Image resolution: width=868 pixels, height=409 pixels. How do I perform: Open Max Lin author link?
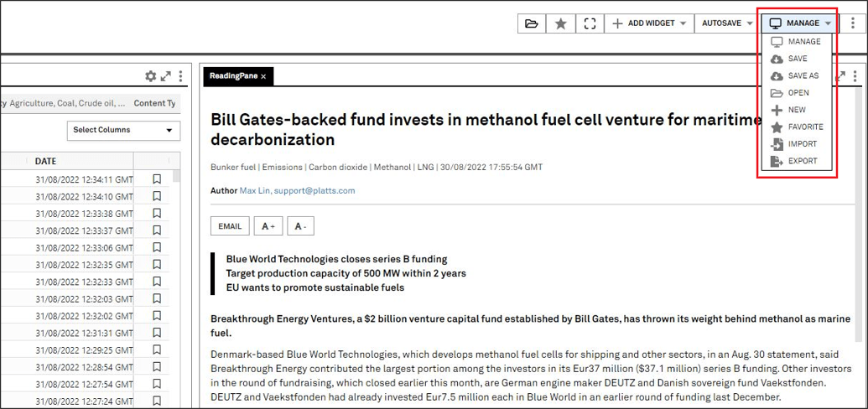(252, 190)
